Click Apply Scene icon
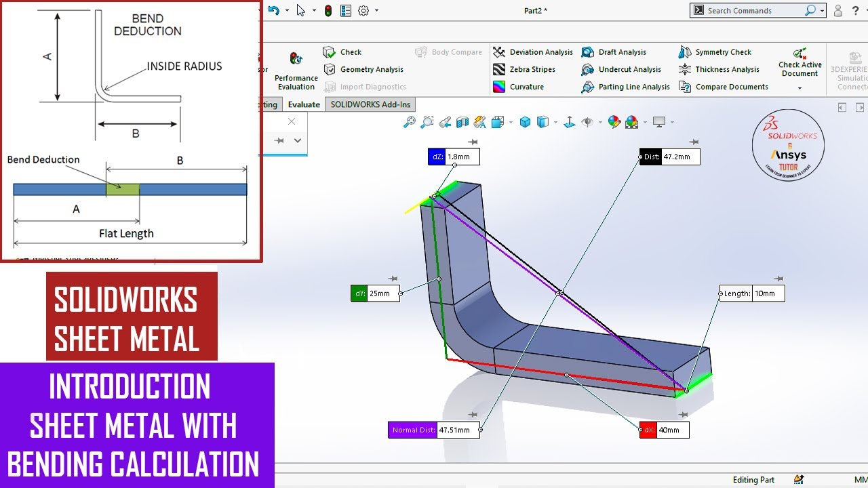 click(x=631, y=122)
